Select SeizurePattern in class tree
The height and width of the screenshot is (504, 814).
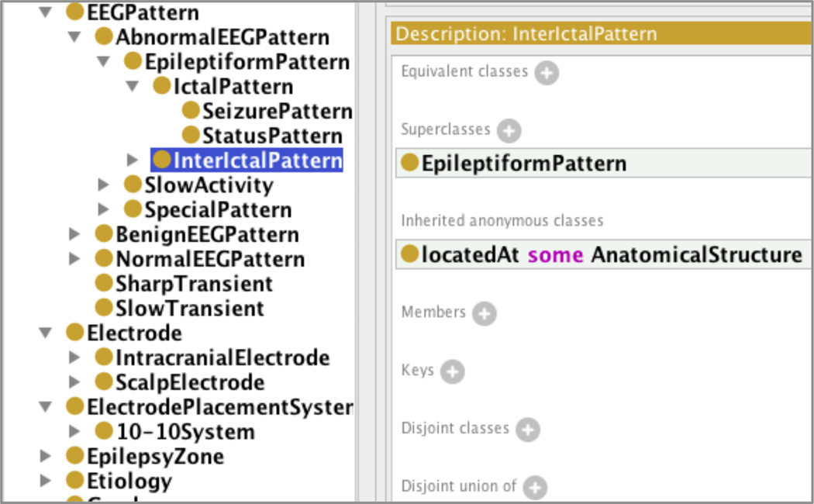coord(277,111)
